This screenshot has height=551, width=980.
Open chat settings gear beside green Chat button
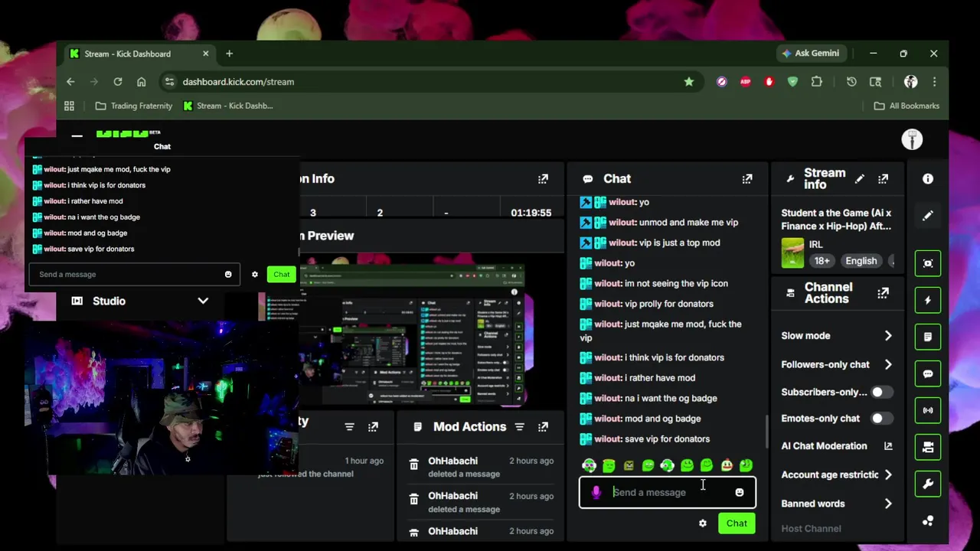coord(703,523)
